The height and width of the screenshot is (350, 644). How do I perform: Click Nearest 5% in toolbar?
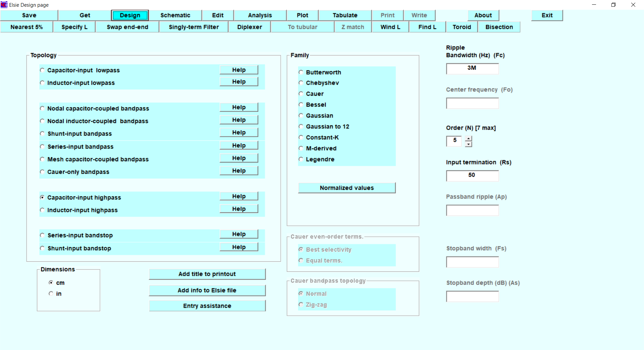pyautogui.click(x=26, y=27)
